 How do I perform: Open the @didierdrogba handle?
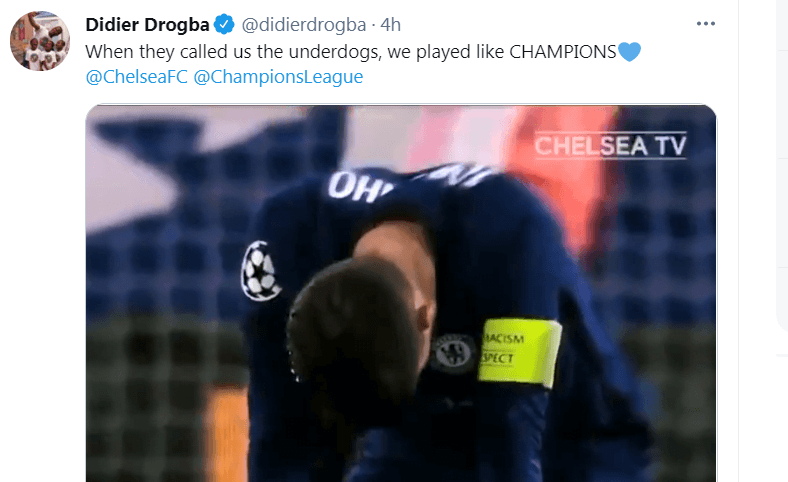pyautogui.click(x=304, y=24)
